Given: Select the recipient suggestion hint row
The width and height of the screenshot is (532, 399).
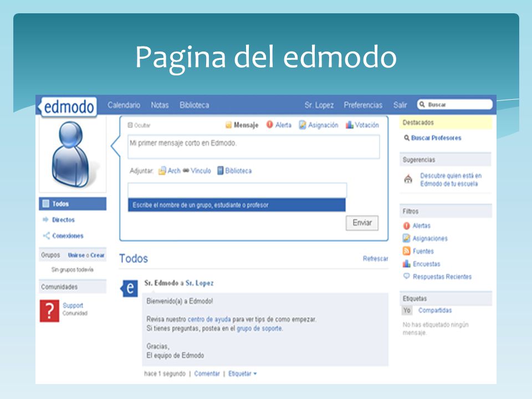Looking at the screenshot, I should click(237, 205).
